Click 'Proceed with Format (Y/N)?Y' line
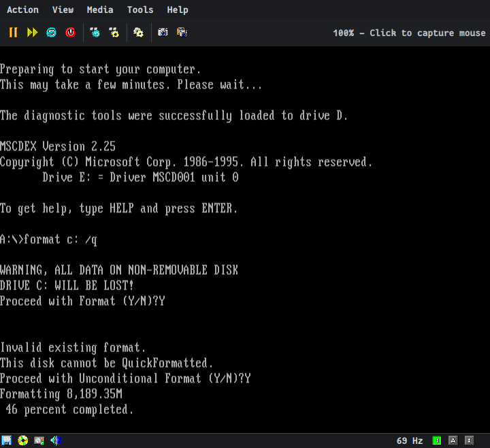 [x=82, y=301]
